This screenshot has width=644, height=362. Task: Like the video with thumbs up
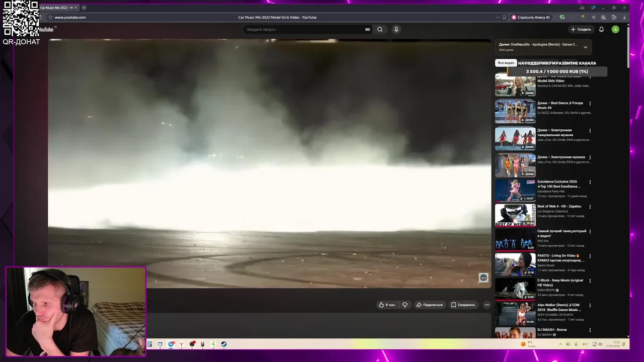387,305
